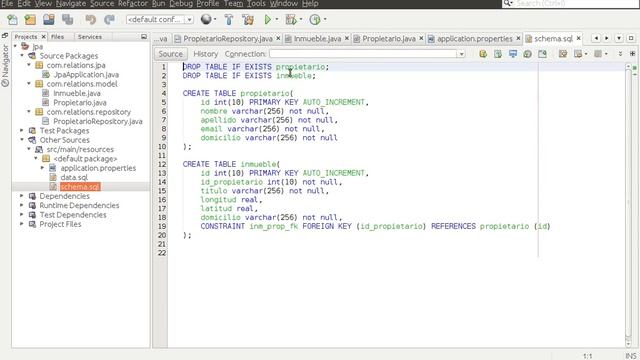Switch to the Services tab

[x=90, y=37]
